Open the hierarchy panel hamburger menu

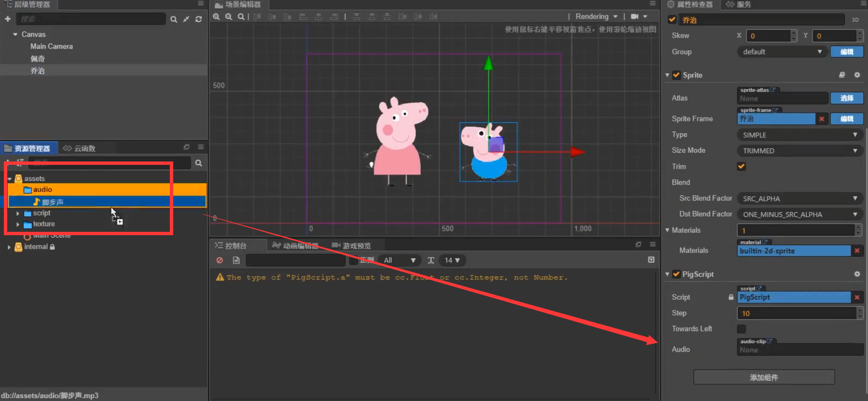[201, 4]
